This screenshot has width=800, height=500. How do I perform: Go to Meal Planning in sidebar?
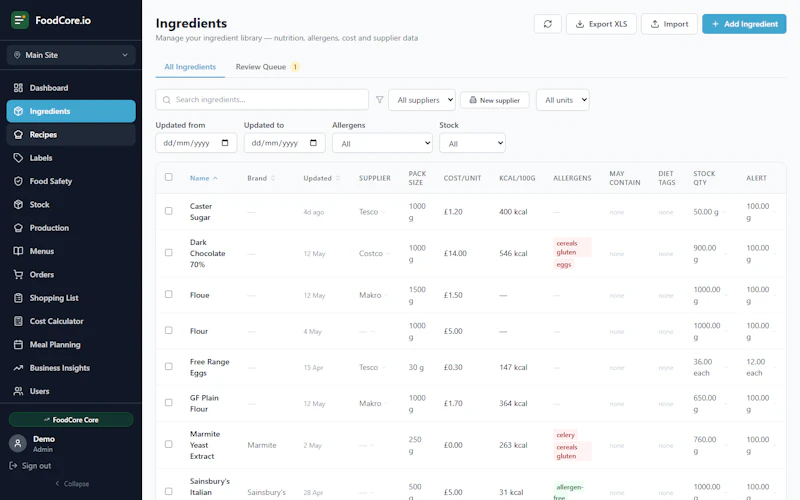click(71, 344)
